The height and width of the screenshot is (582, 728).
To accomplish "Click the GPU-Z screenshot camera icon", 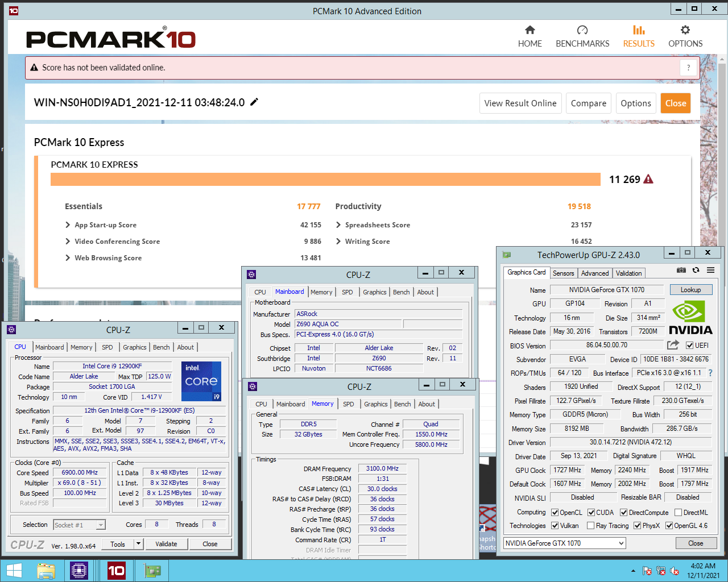I will point(681,270).
